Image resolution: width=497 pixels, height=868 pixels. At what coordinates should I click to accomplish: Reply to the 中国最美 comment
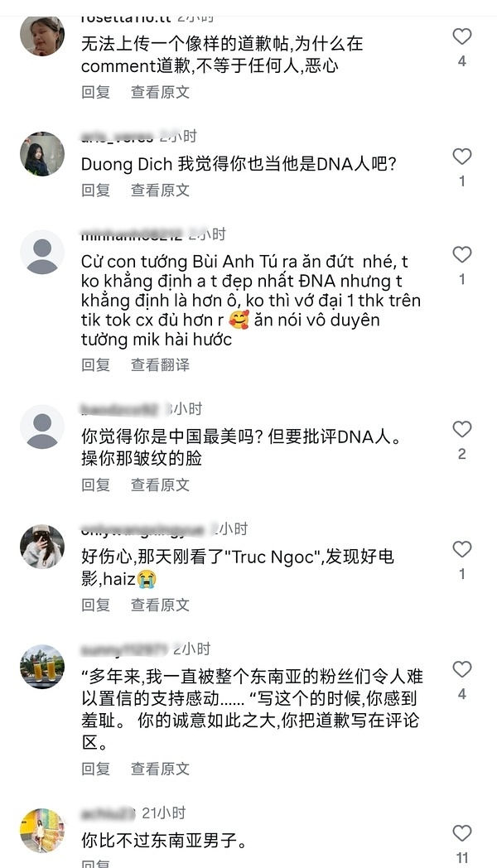coord(96,485)
